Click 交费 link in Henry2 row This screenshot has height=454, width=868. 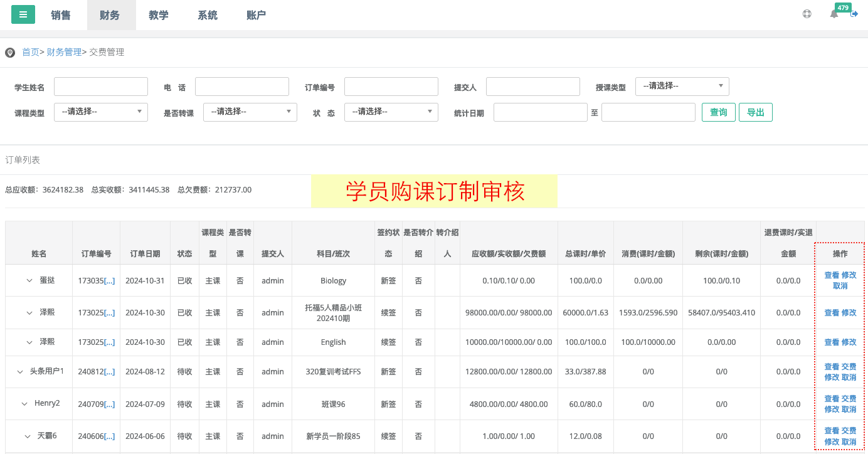[x=849, y=399]
